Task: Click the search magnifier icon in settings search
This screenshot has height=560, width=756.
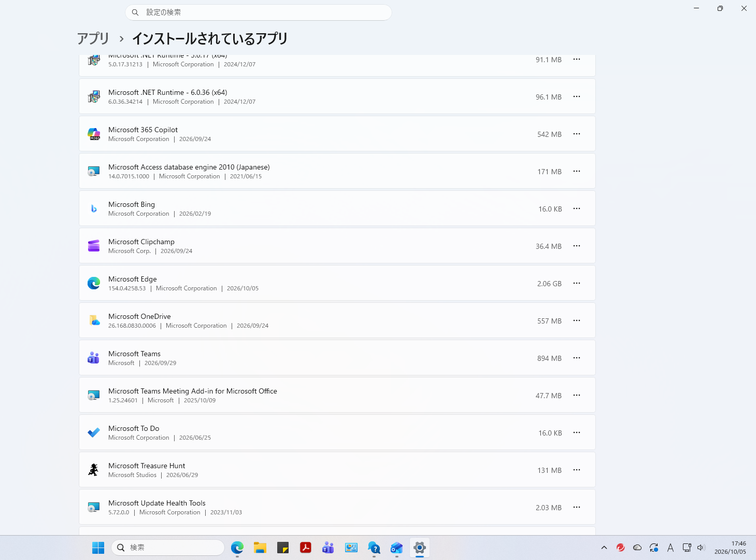Action: coord(135,12)
